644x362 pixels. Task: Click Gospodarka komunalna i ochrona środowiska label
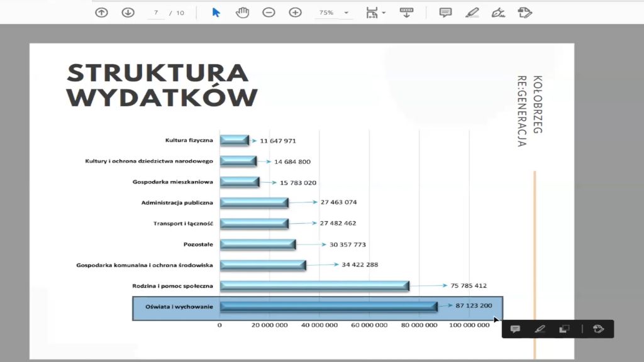point(145,266)
